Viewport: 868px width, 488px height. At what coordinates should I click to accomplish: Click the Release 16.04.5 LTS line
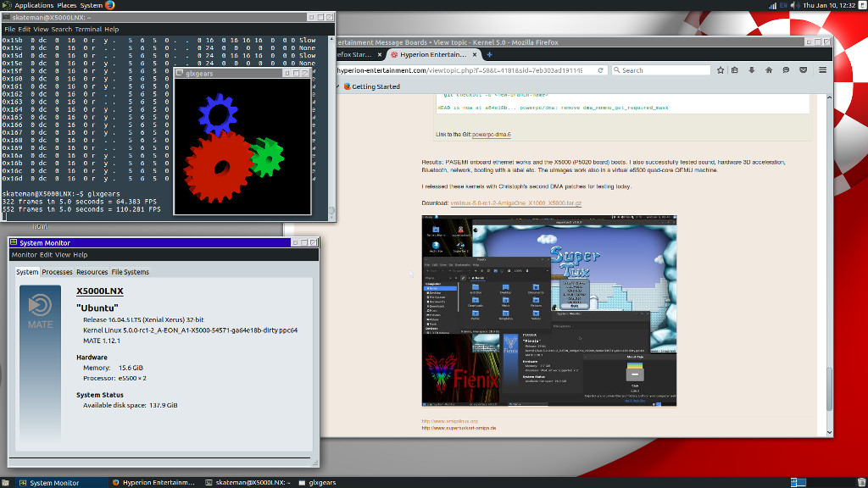point(143,319)
